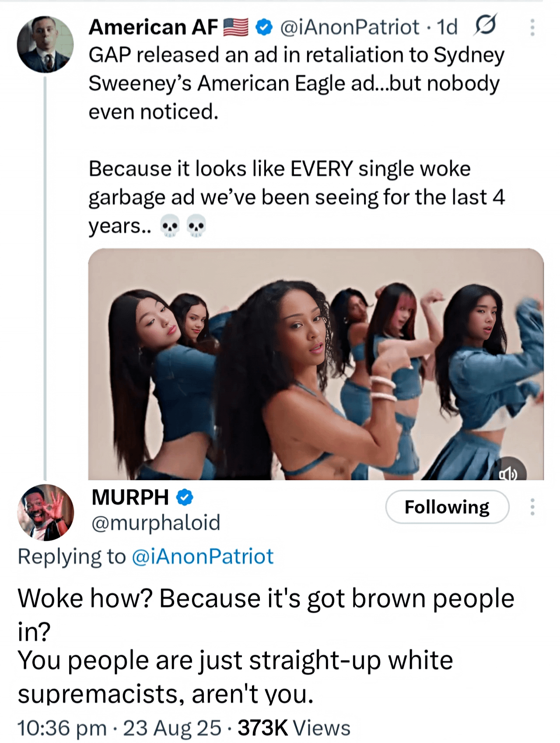The width and height of the screenshot is (560, 743).
Task: Tap the blue verified badge beside American AF
Action: [264, 28]
